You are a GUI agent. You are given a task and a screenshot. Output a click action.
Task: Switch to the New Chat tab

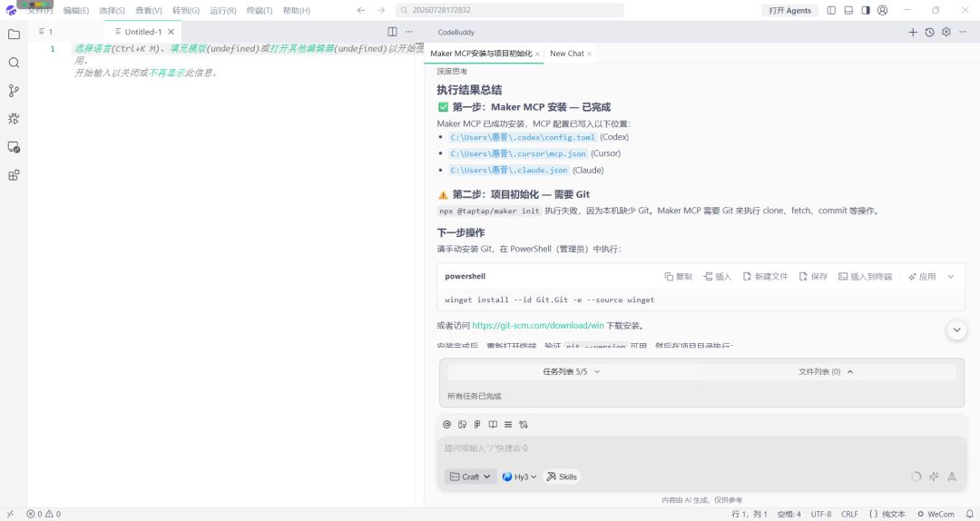click(x=567, y=54)
